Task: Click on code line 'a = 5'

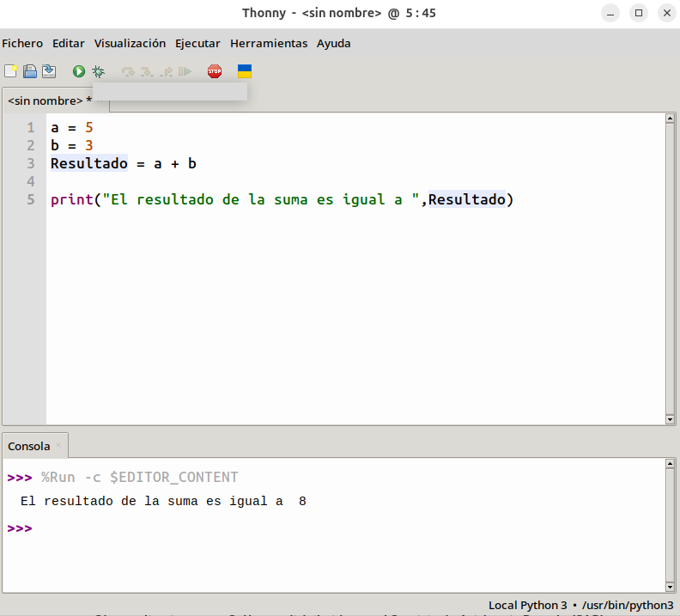Action: pos(72,127)
